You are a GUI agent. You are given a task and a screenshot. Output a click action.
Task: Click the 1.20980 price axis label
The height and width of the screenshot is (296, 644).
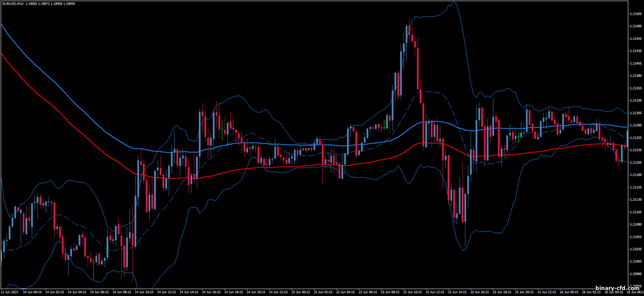[635, 274]
